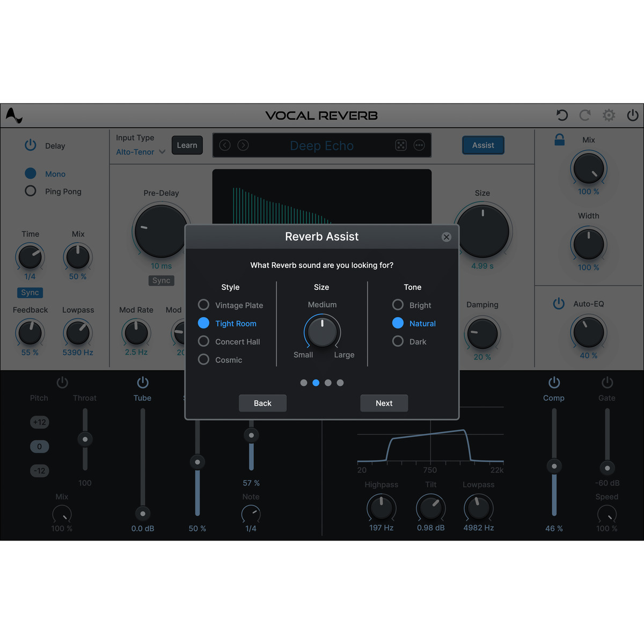Image resolution: width=644 pixels, height=644 pixels.
Task: Click the -12 pitch button
Action: [x=40, y=471]
